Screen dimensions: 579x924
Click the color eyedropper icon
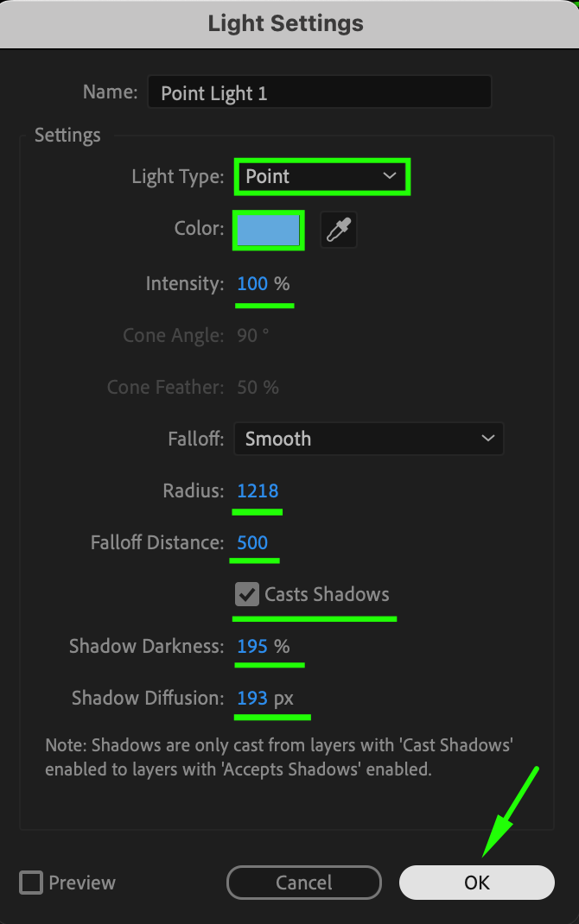point(339,231)
